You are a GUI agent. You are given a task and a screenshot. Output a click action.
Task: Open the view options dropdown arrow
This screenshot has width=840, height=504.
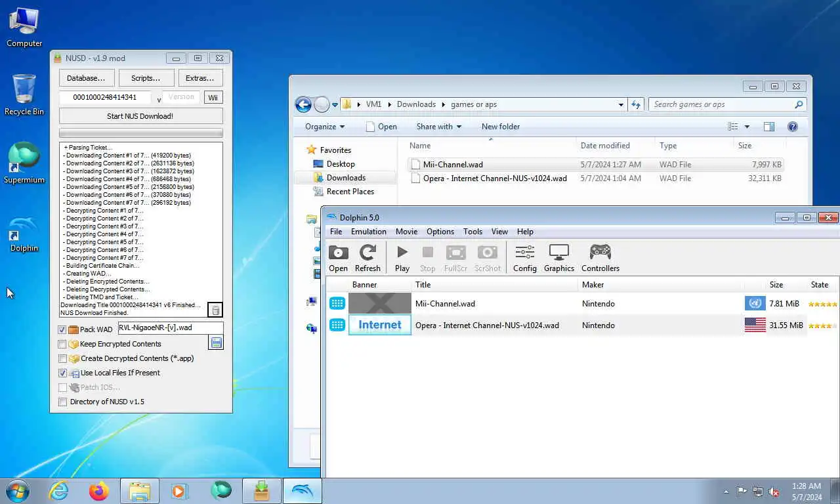point(747,127)
